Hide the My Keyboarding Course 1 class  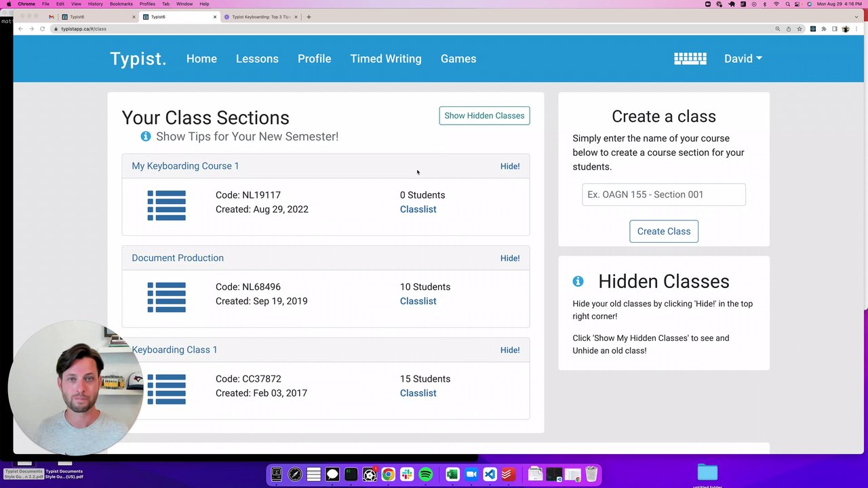[510, 166]
